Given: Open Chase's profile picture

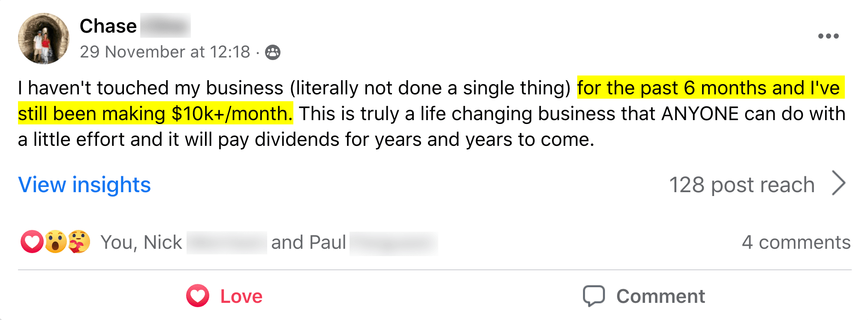Looking at the screenshot, I should click(43, 39).
